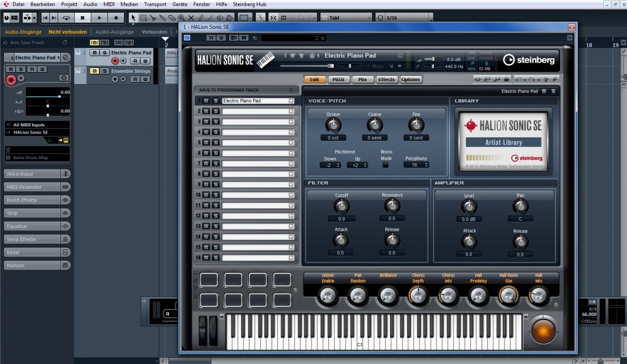Select the Draw pencil tool
The width and height of the screenshot is (627, 364).
200,18
